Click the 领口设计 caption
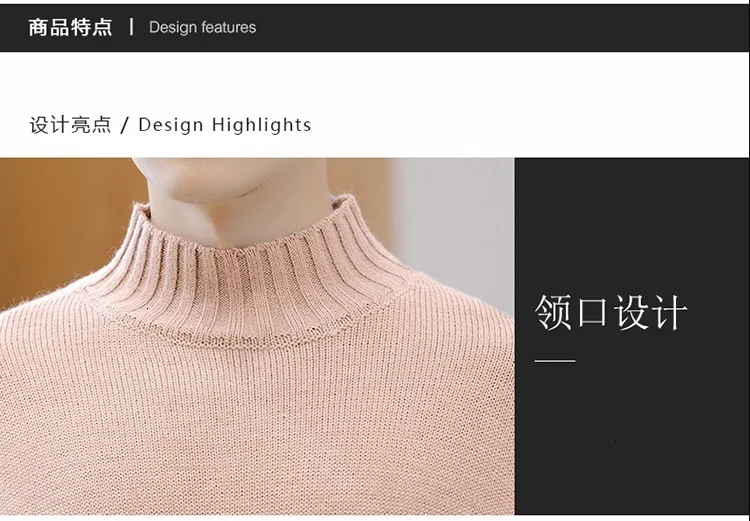 611,312
